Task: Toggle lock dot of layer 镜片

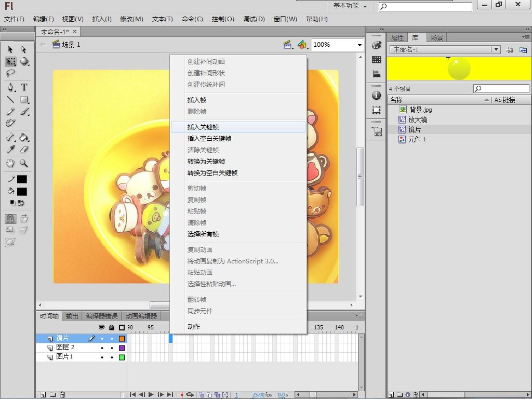Action: click(112, 339)
